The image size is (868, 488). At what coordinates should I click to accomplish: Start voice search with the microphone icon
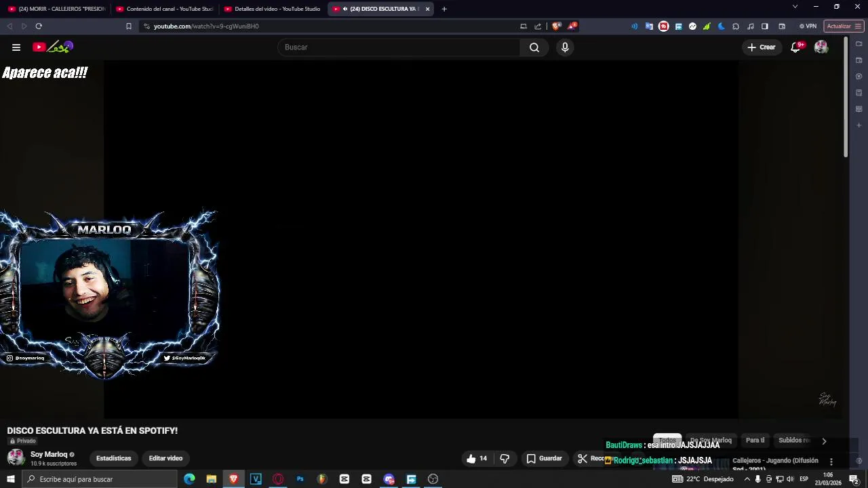point(565,47)
